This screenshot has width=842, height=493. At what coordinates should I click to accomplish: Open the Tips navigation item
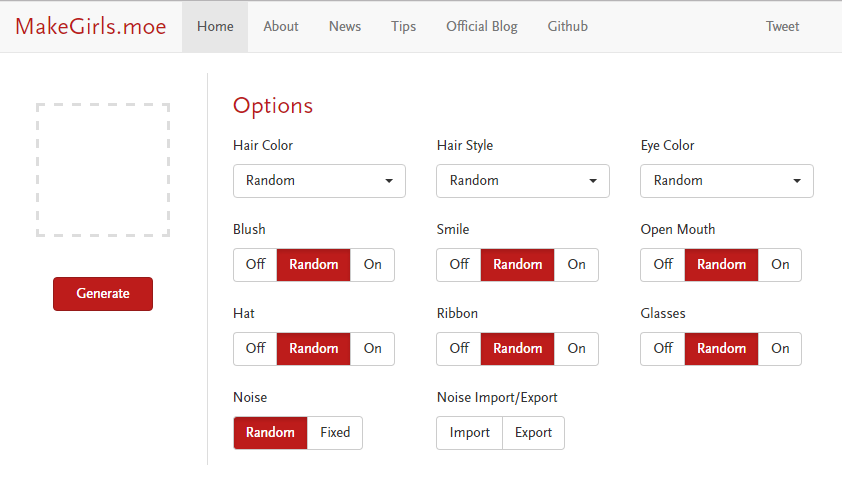pos(403,27)
